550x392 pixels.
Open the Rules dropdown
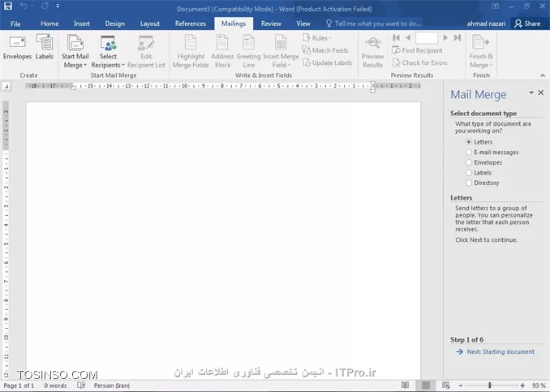[x=317, y=38]
